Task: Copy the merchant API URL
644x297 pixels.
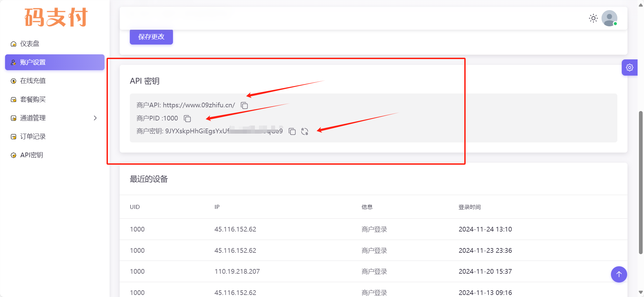Action: pyautogui.click(x=244, y=106)
